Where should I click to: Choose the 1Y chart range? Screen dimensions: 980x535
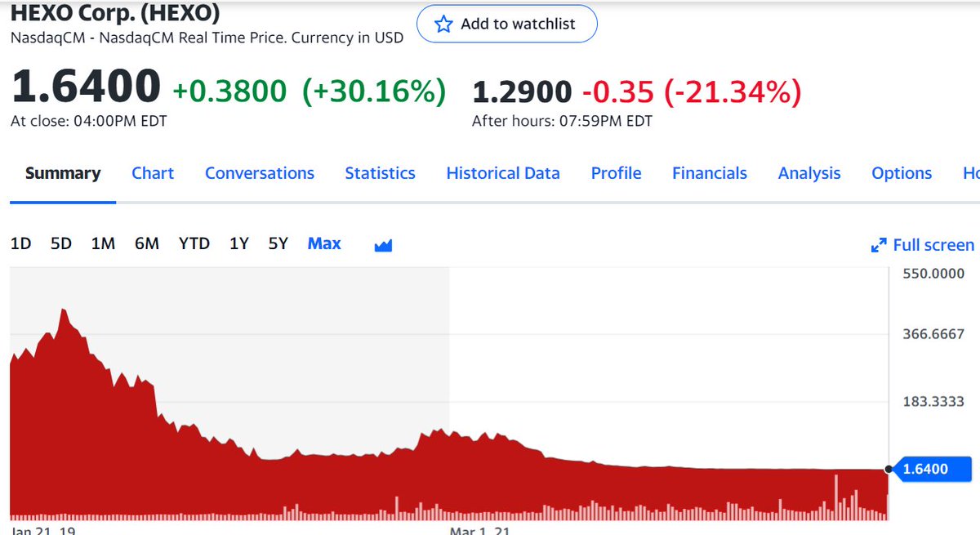pos(239,243)
